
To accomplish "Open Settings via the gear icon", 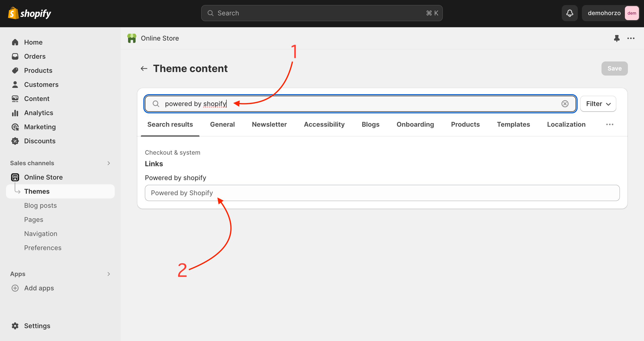I will [15, 326].
